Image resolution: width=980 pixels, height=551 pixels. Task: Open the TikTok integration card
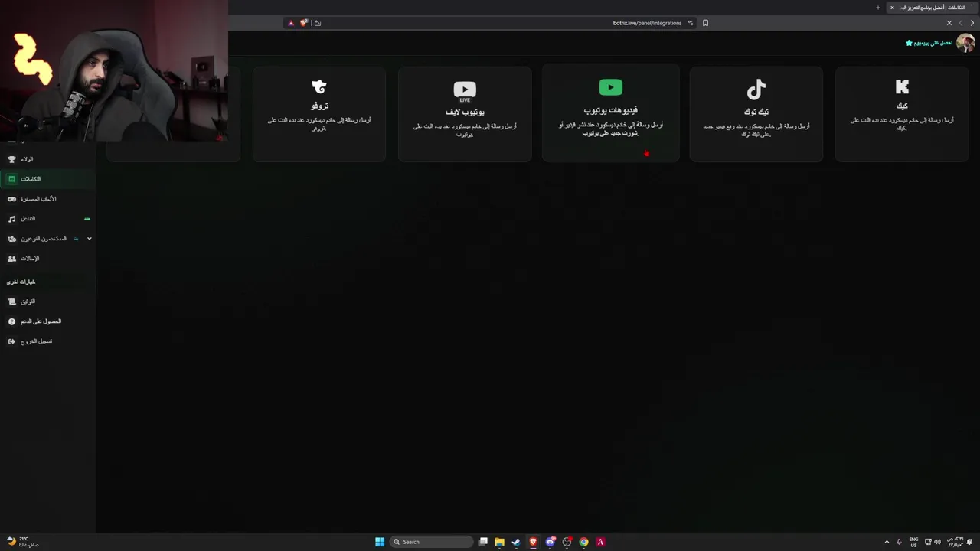(756, 114)
